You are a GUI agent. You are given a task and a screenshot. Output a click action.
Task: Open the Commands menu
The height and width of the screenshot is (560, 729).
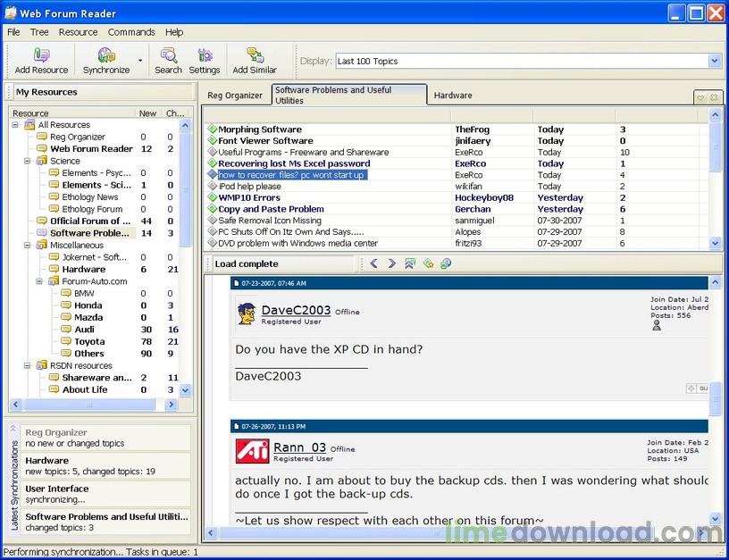click(131, 31)
